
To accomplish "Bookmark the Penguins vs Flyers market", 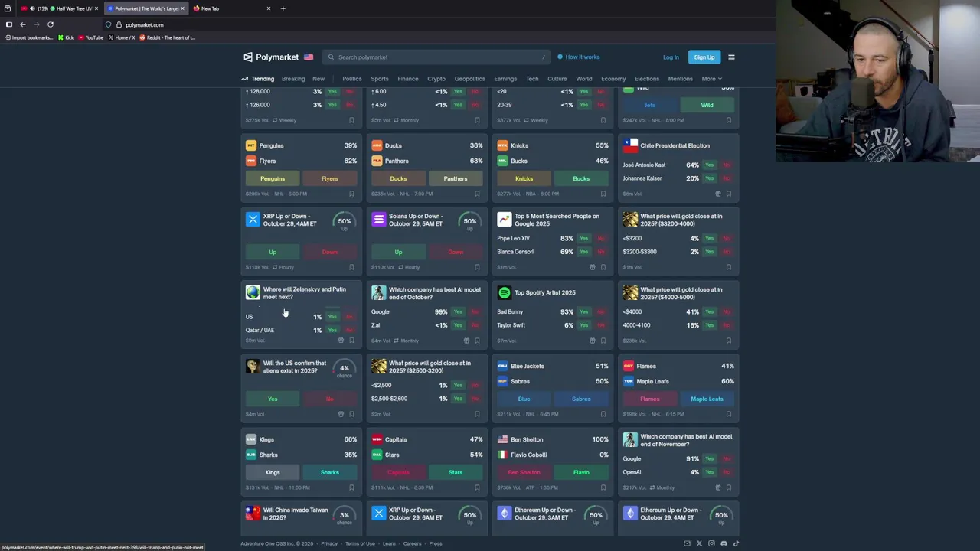I will coord(351,194).
